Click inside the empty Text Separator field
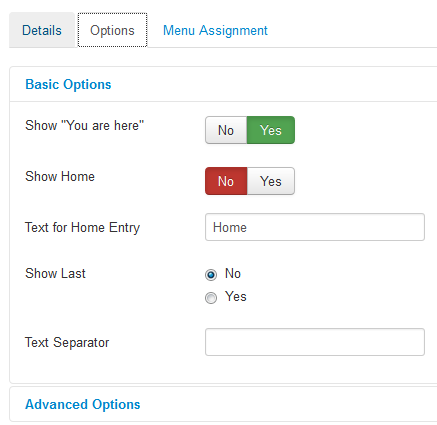The height and width of the screenshot is (425, 437). click(x=315, y=342)
